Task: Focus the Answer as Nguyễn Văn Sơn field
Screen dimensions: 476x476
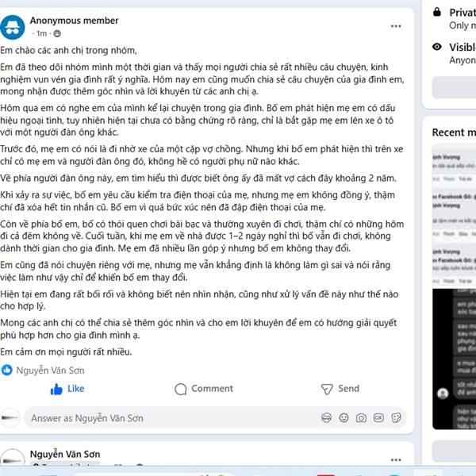Action: (x=173, y=418)
